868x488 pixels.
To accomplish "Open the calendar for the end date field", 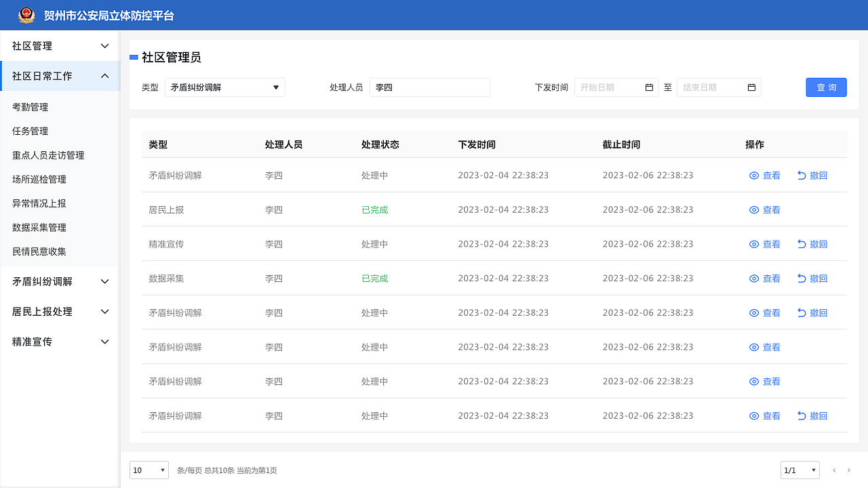I will tap(751, 87).
